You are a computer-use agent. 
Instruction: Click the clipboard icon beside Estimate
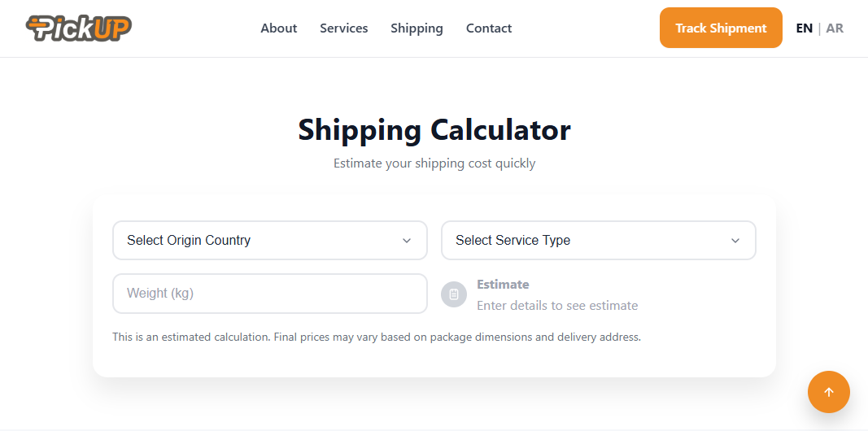pyautogui.click(x=454, y=294)
